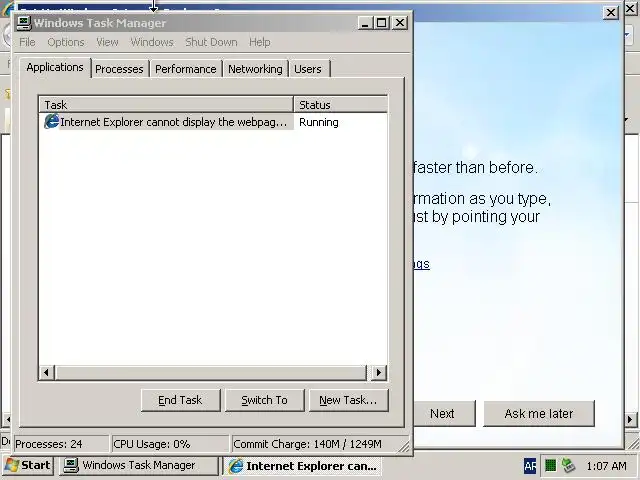This screenshot has width=640, height=480.
Task: Click the horizontal scrollbar track of the task list
Action: [x=211, y=372]
